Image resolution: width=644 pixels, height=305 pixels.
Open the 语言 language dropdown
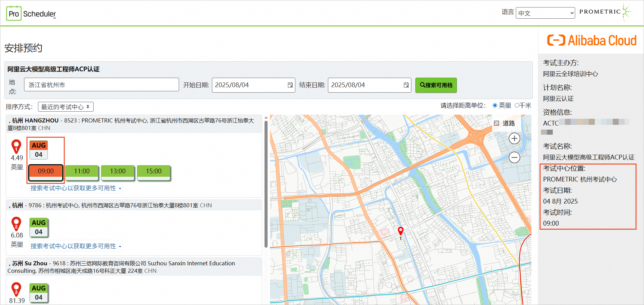545,13
